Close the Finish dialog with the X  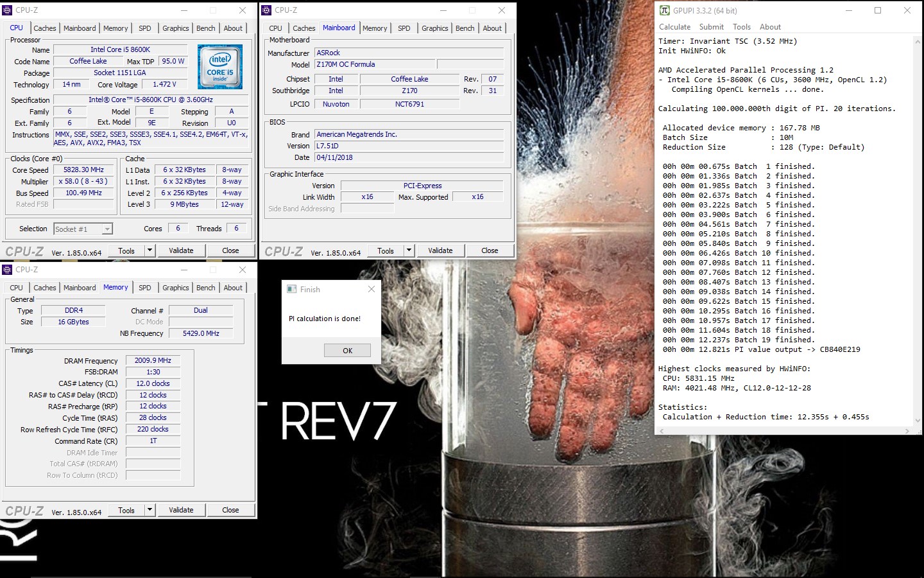[x=371, y=289]
